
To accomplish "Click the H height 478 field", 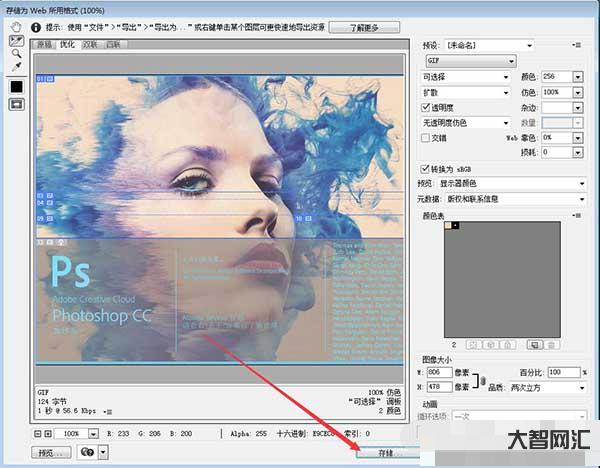I will tap(439, 387).
